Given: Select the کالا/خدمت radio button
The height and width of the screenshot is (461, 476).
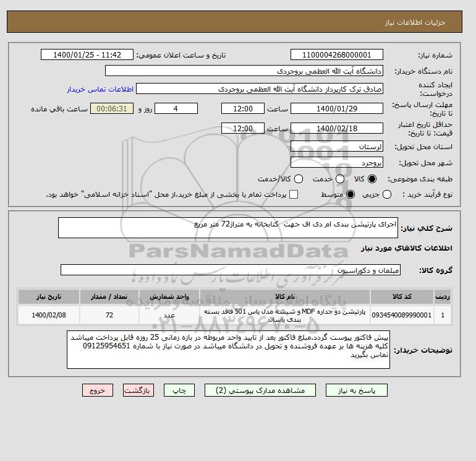Looking at the screenshot, I should tap(299, 179).
